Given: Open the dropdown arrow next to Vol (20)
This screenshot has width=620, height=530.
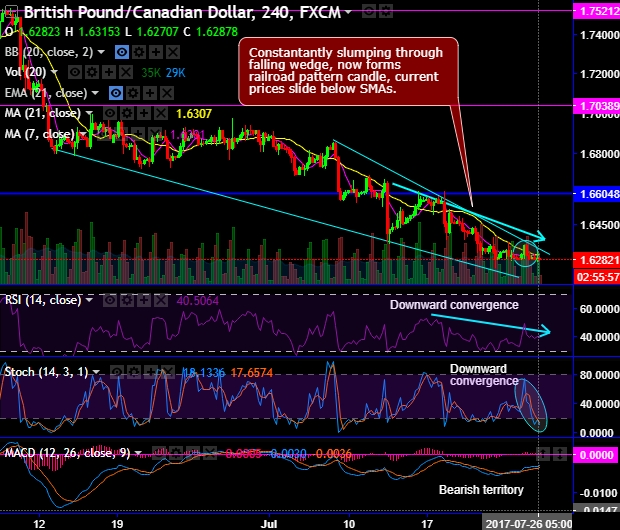Looking at the screenshot, I should pyautogui.click(x=54, y=72).
